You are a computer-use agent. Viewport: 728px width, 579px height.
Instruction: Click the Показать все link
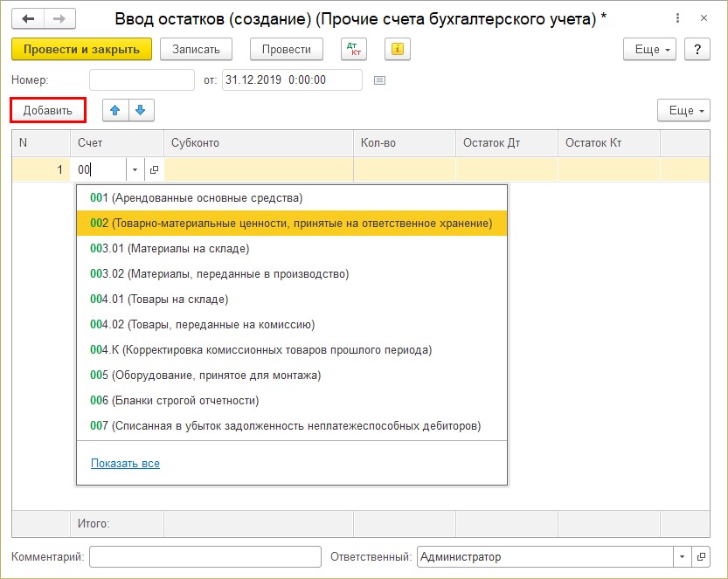[x=125, y=463]
